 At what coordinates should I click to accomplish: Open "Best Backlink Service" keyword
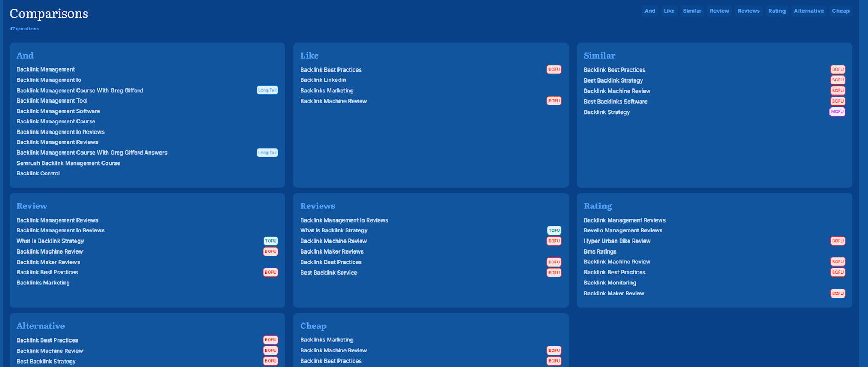point(328,273)
